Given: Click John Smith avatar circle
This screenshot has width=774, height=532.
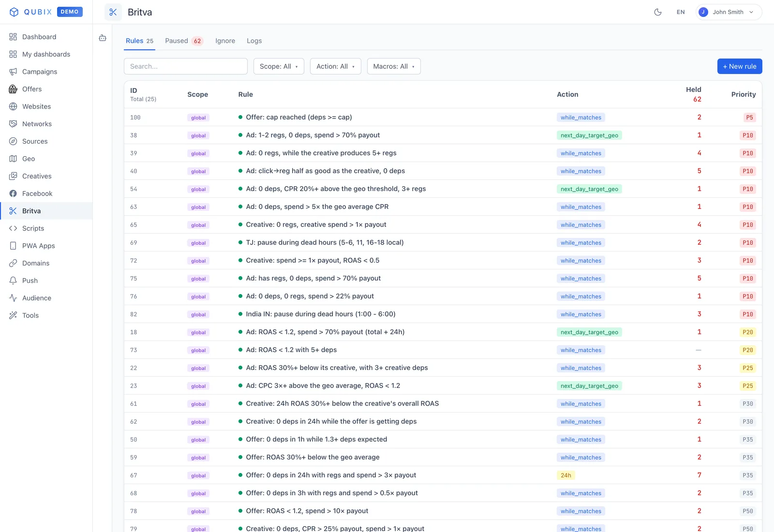Looking at the screenshot, I should (x=704, y=12).
